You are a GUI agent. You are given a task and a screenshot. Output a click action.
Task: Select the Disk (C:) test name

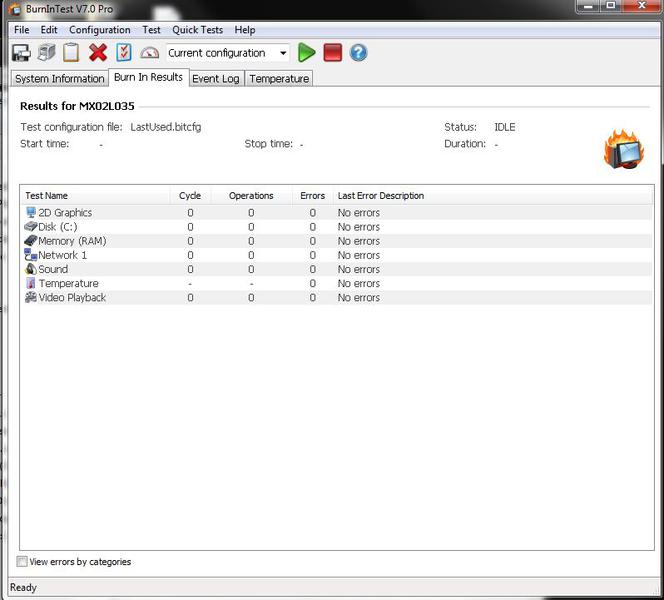pyautogui.click(x=58, y=227)
